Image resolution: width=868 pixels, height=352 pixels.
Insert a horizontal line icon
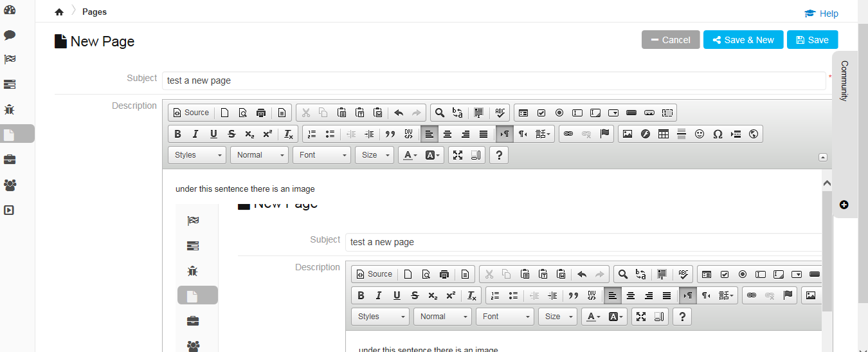pos(682,134)
